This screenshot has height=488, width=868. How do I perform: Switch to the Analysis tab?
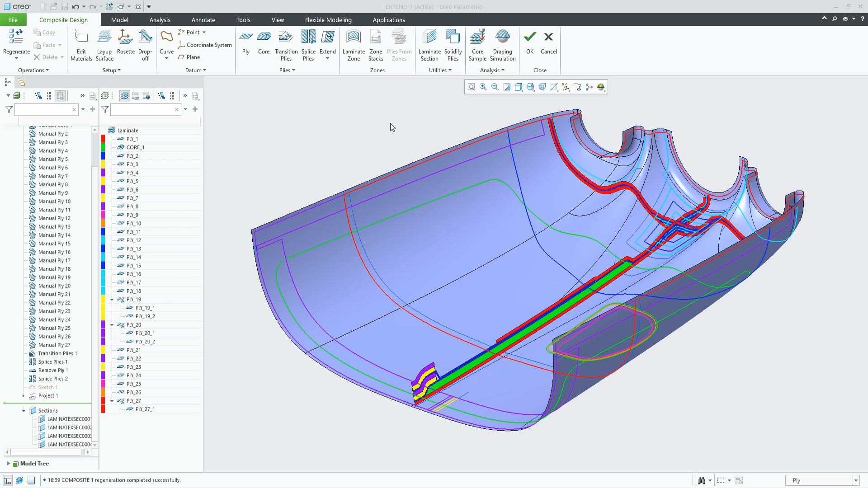(x=160, y=20)
